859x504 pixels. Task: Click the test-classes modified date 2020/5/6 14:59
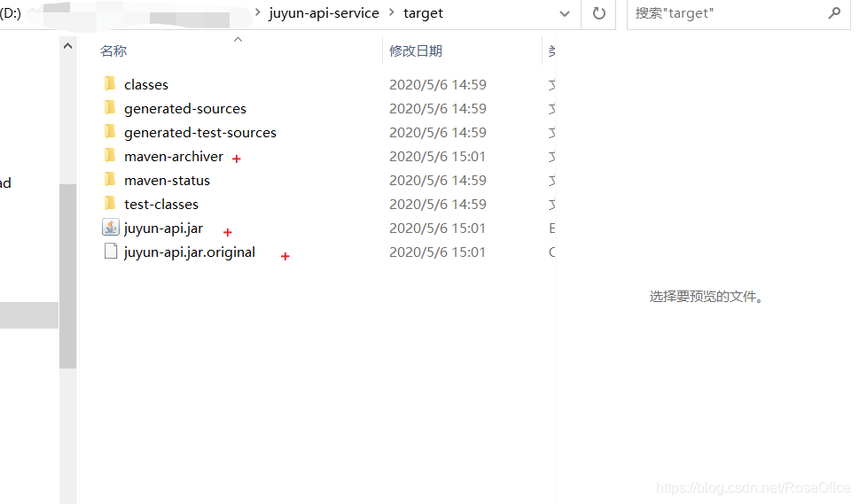point(438,204)
